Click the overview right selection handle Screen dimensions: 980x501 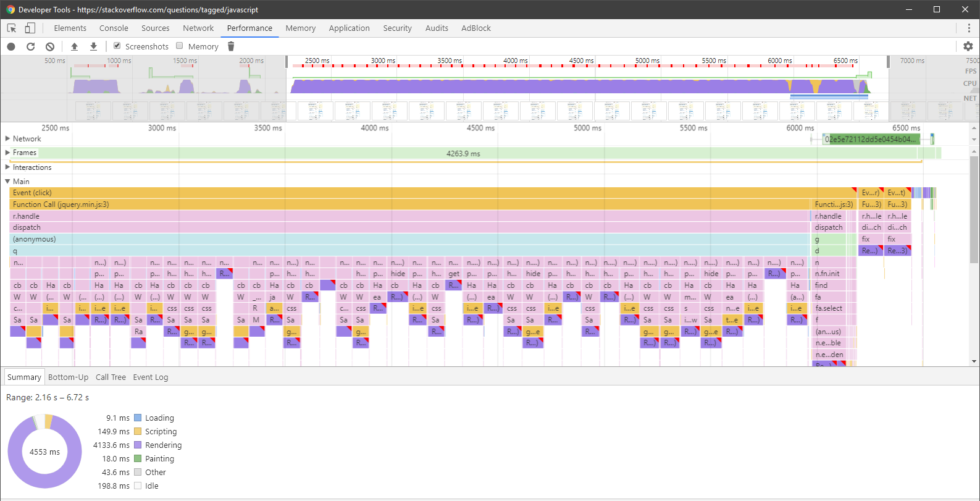pyautogui.click(x=889, y=62)
